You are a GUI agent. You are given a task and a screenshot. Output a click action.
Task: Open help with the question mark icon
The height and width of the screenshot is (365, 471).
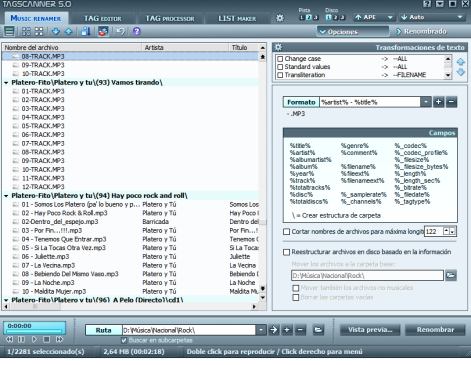click(x=136, y=32)
